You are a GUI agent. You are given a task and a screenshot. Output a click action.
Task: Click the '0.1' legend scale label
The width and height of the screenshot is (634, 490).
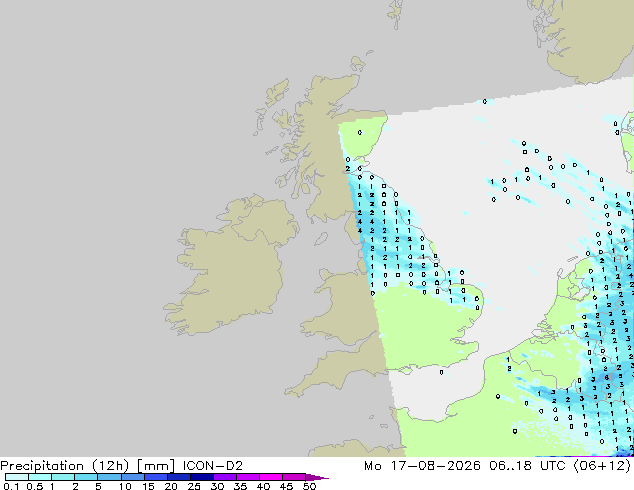pos(11,486)
